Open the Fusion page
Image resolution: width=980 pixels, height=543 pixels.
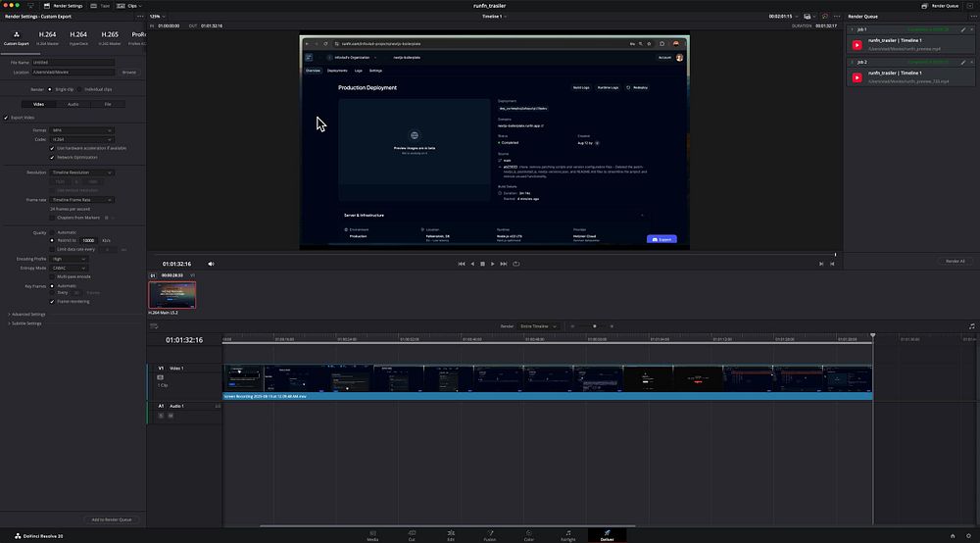click(x=490, y=535)
